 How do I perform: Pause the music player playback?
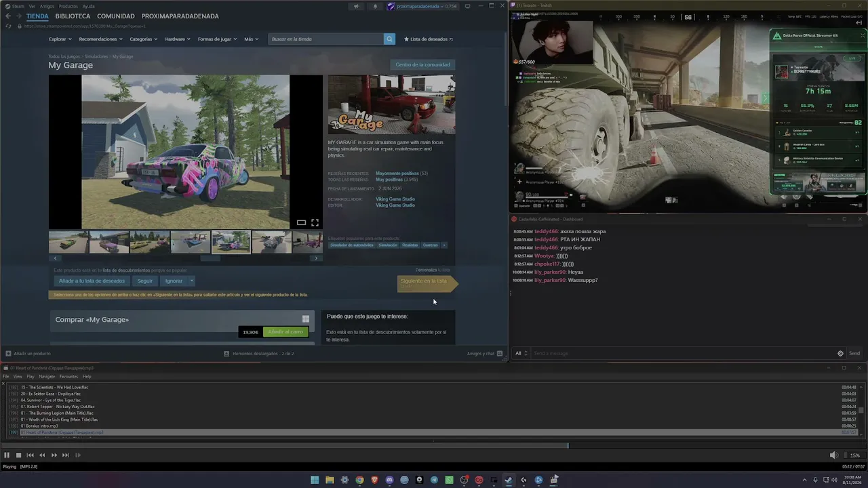(x=7, y=455)
